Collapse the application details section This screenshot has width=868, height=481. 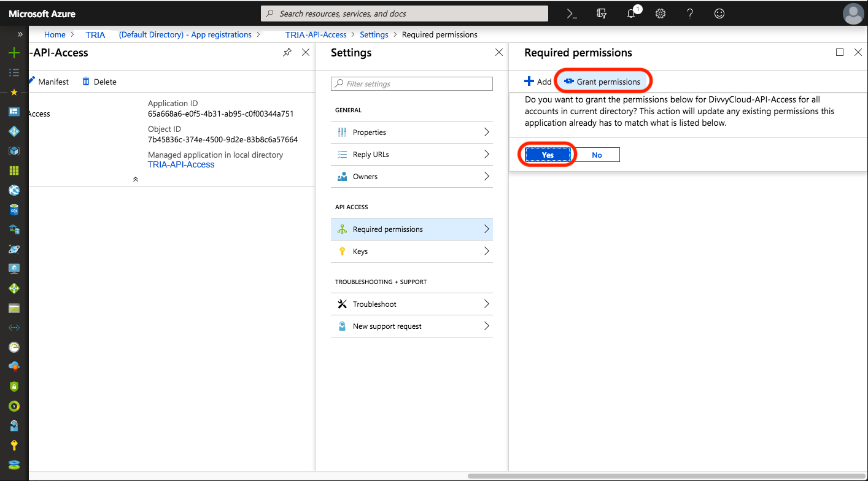coord(136,179)
